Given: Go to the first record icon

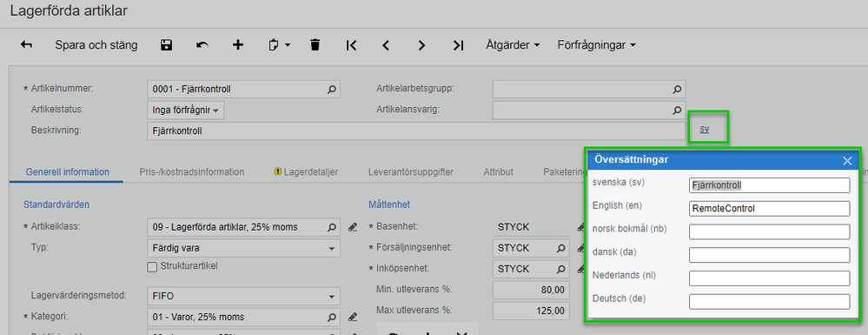Looking at the screenshot, I should pyautogui.click(x=351, y=45).
